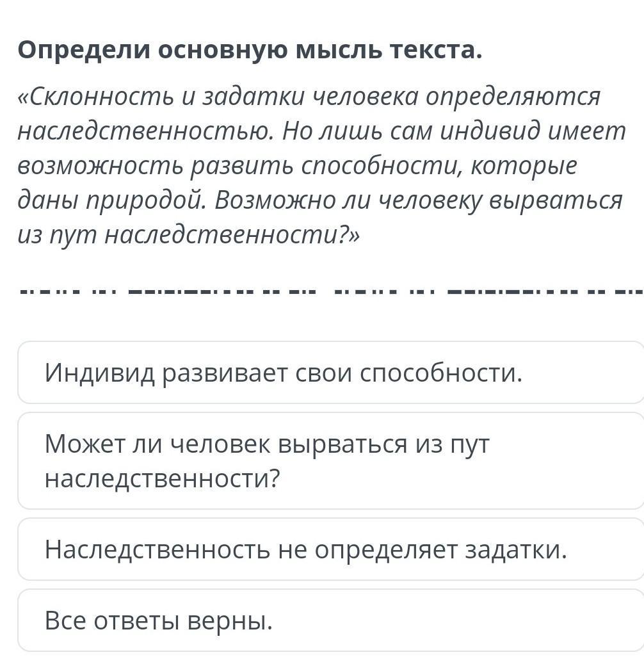Click passage line 'из пут наследственности?»'
Viewport: 644px width, 657px height.
point(189,236)
